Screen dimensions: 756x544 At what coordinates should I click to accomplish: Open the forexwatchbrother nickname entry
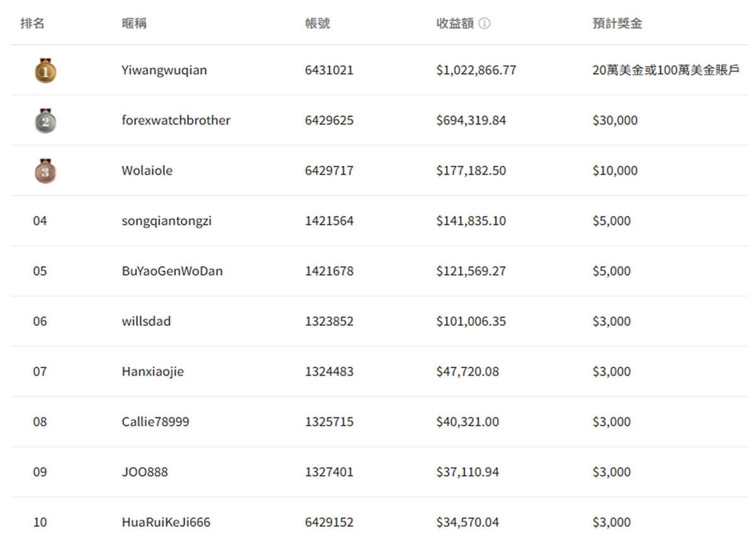point(176,120)
